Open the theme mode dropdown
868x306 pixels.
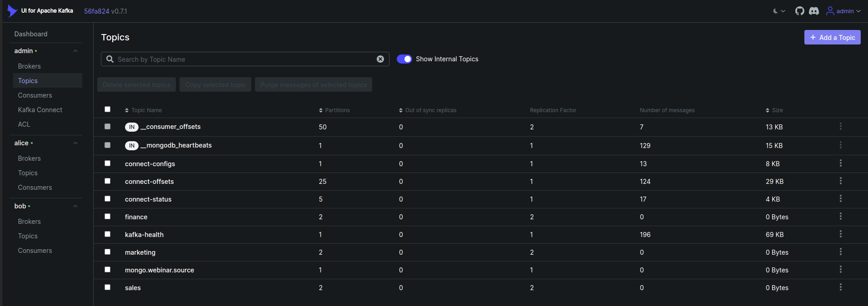coord(779,11)
